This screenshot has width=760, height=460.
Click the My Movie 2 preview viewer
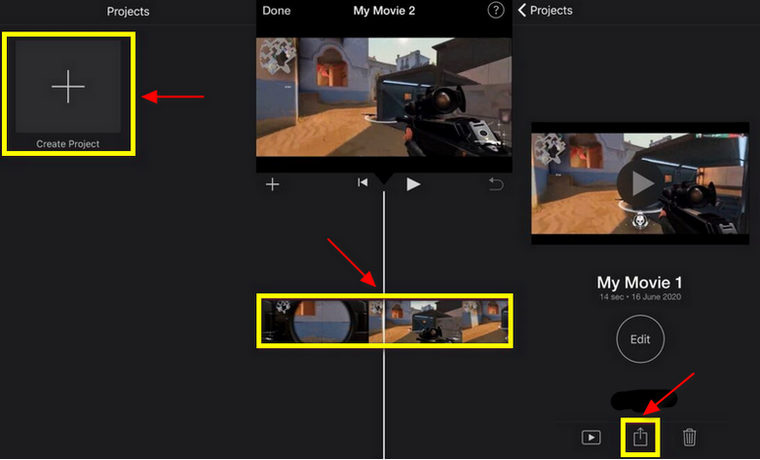pos(384,97)
